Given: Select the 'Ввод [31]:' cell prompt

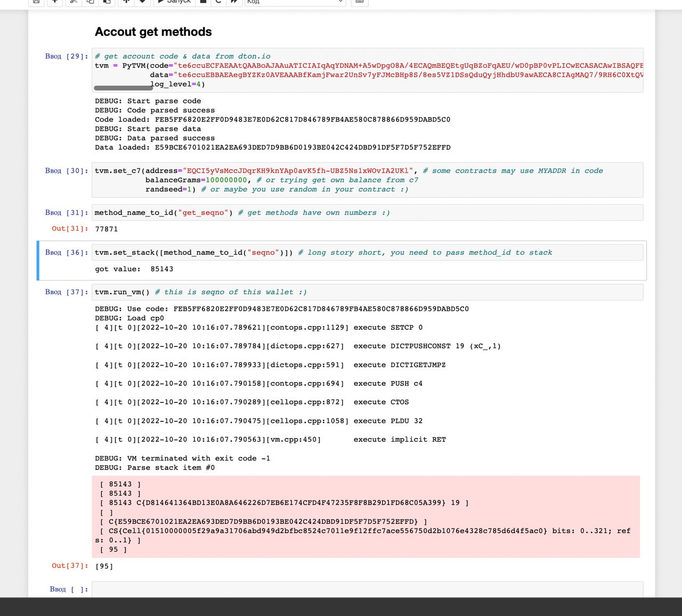Looking at the screenshot, I should 67,213.
